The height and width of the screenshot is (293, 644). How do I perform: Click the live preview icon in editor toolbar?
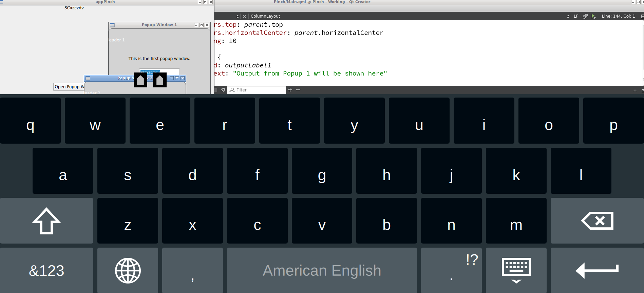point(593,16)
